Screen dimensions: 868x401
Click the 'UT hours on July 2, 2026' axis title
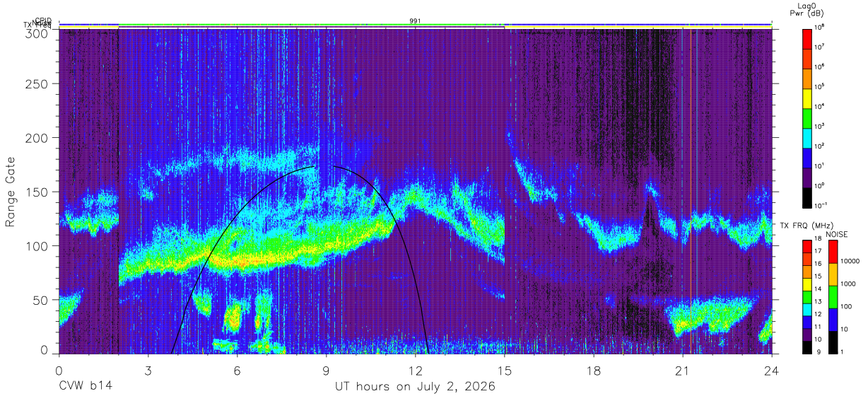tap(415, 387)
